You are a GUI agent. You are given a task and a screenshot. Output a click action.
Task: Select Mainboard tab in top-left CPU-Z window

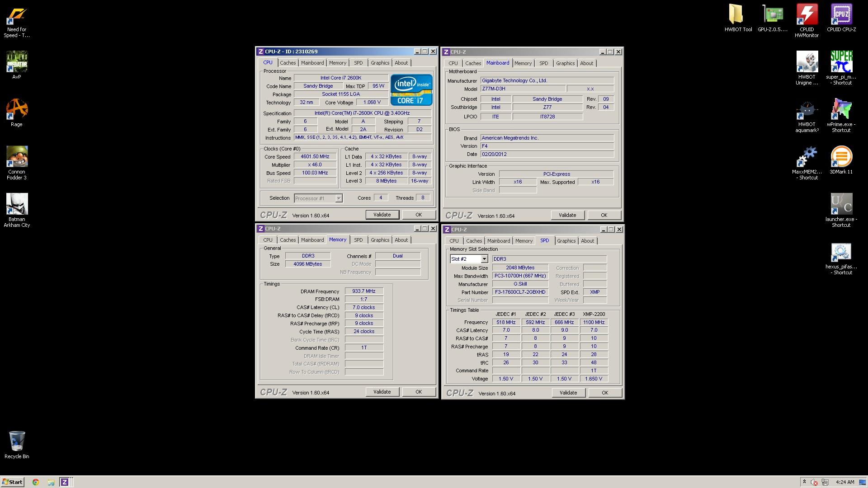312,63
